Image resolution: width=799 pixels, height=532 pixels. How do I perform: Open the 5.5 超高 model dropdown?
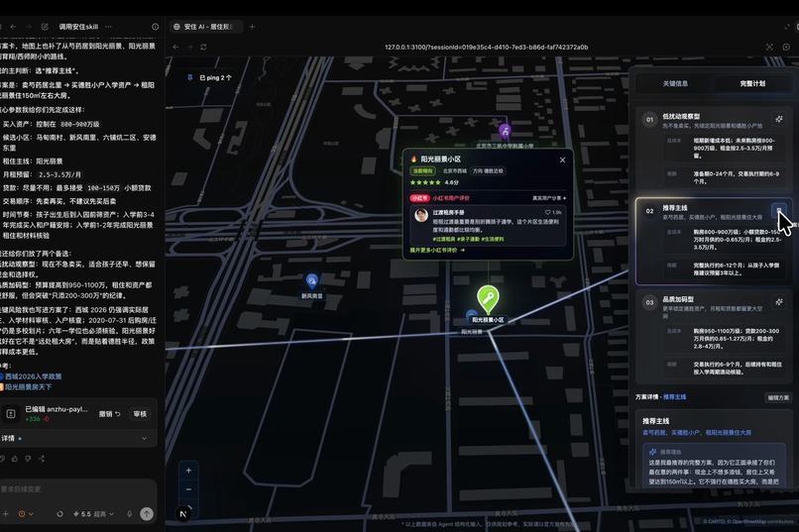click(x=94, y=514)
